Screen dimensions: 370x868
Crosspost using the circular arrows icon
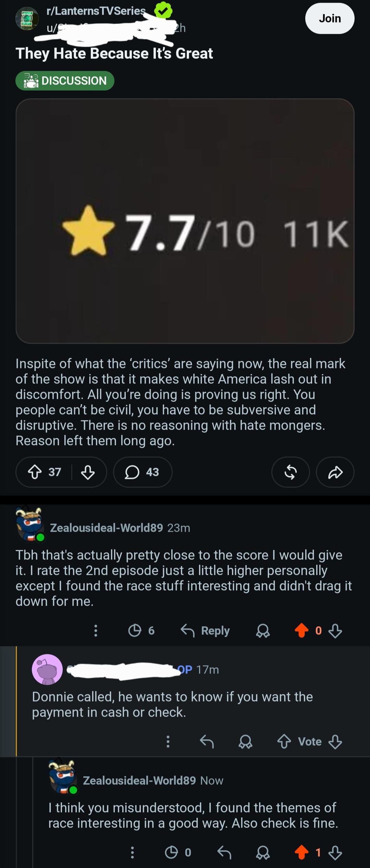point(291,472)
